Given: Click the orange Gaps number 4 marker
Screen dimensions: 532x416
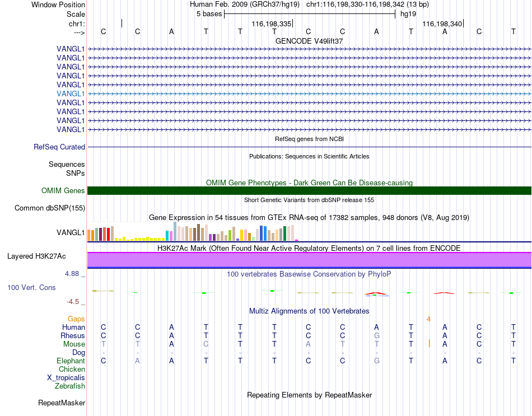Looking at the screenshot, I should [x=428, y=319].
